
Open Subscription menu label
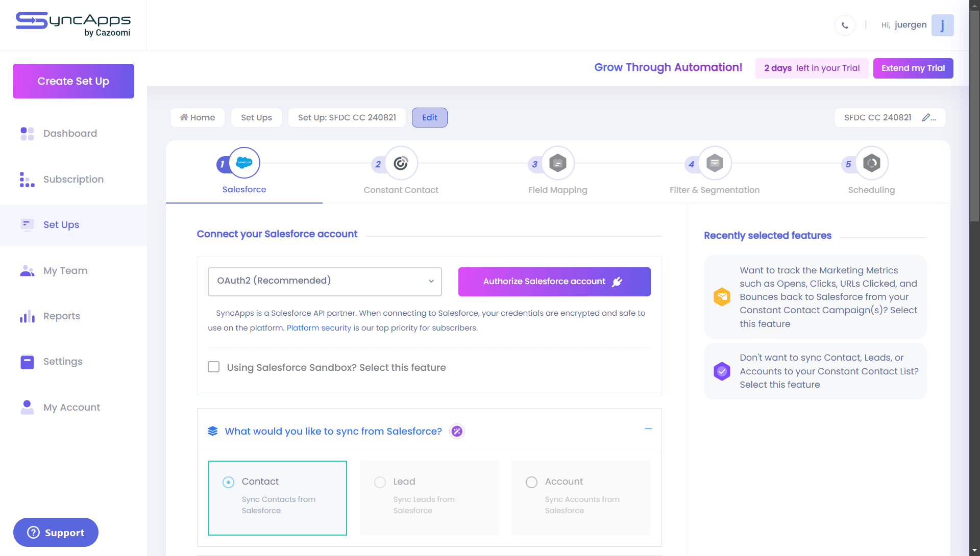coord(73,180)
